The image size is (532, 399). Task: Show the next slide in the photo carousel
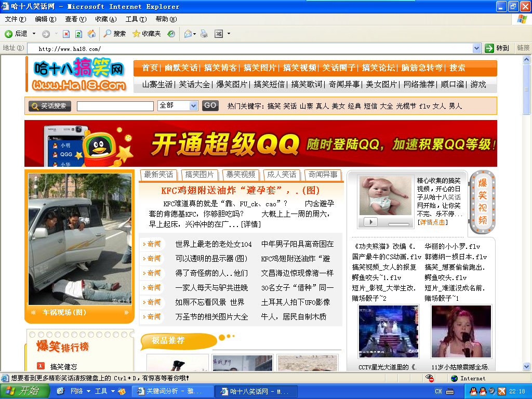click(127, 312)
